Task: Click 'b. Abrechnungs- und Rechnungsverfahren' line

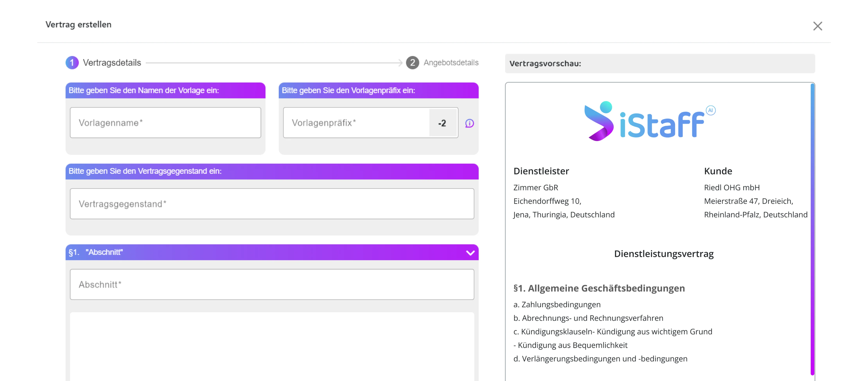Action: point(588,318)
